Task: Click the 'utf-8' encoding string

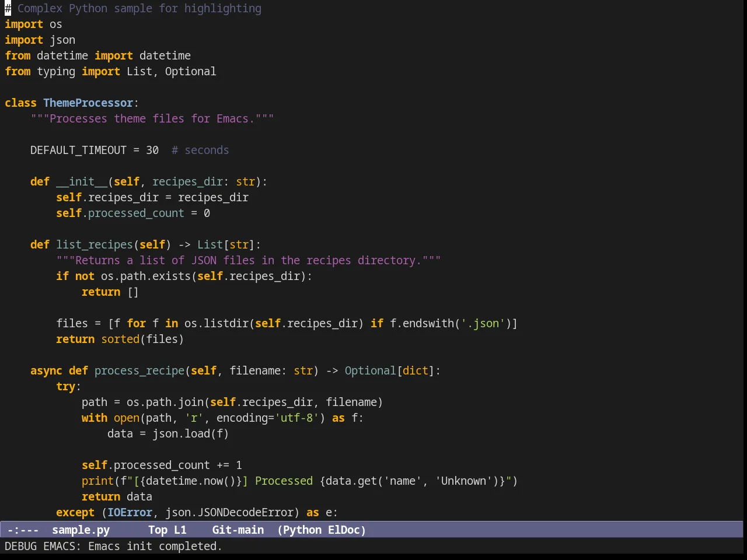Action: pos(296,418)
